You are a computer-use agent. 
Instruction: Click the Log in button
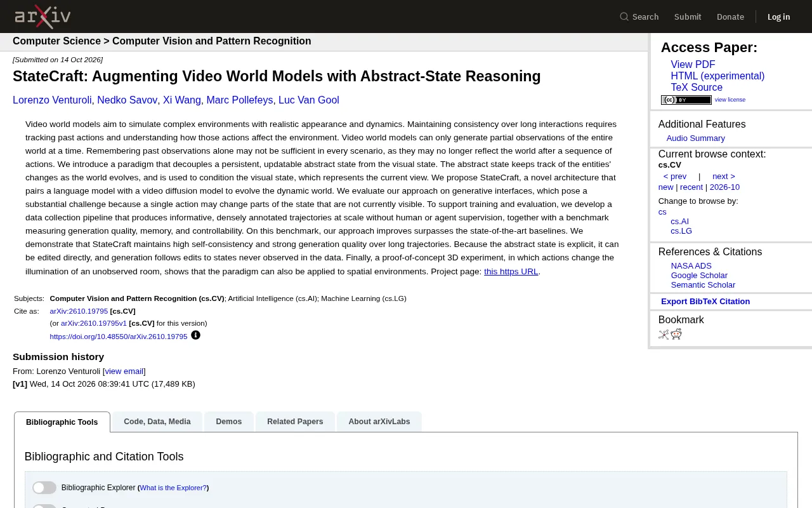tap(778, 17)
